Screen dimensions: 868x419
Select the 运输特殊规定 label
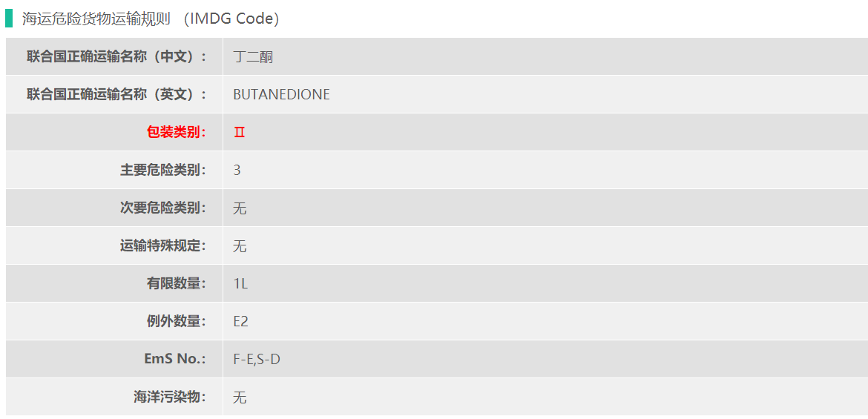[163, 245]
